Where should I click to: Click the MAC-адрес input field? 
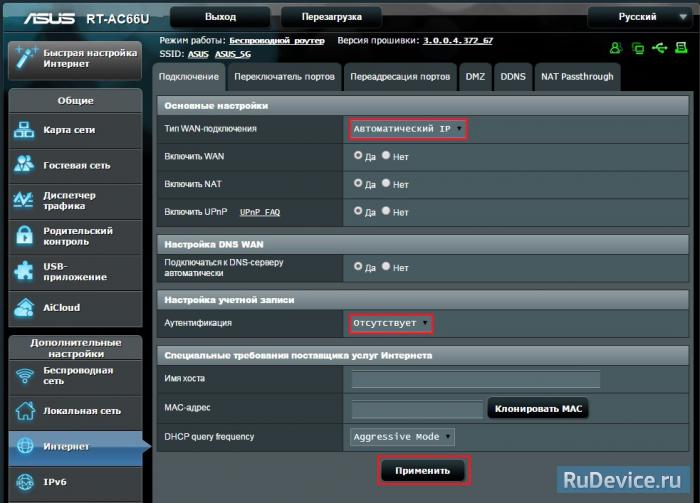[x=417, y=409]
